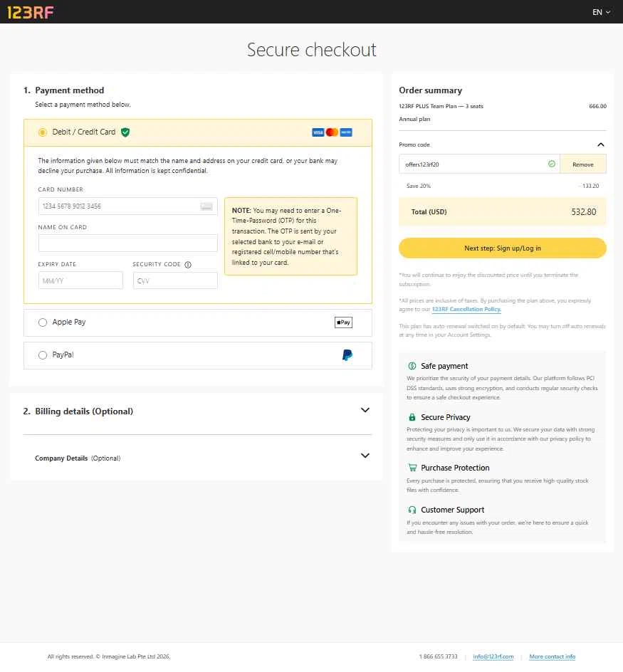
Task: Remove the applied promo code
Action: (582, 164)
